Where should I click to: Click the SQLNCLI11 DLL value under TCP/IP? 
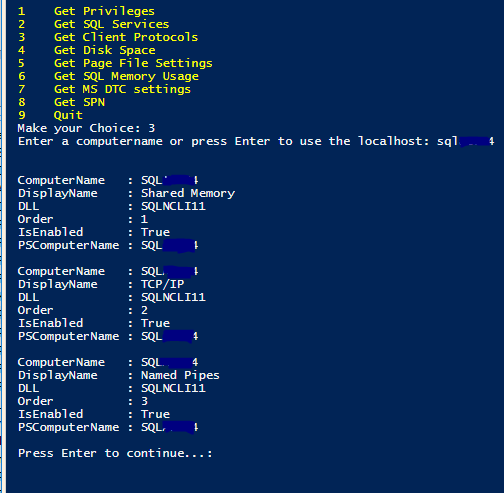click(173, 297)
